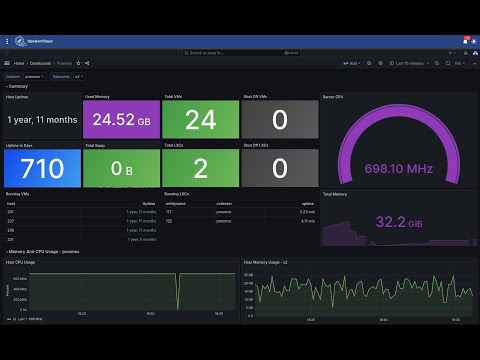Viewport: 480px width, 360px height.
Task: Click the Total LXCs panel title
Action: (174, 145)
